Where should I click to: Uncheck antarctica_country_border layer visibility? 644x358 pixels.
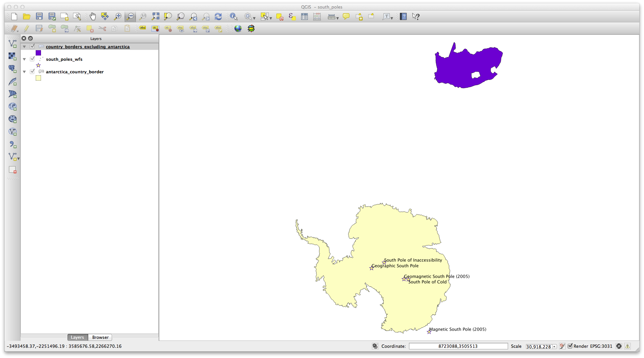click(32, 72)
